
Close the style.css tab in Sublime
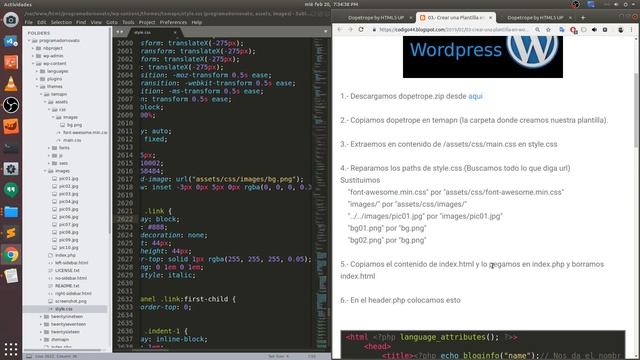[x=175, y=32]
